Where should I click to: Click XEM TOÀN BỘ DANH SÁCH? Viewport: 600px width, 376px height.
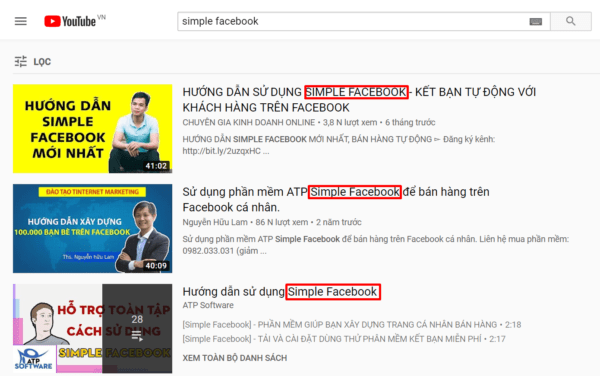click(x=235, y=358)
